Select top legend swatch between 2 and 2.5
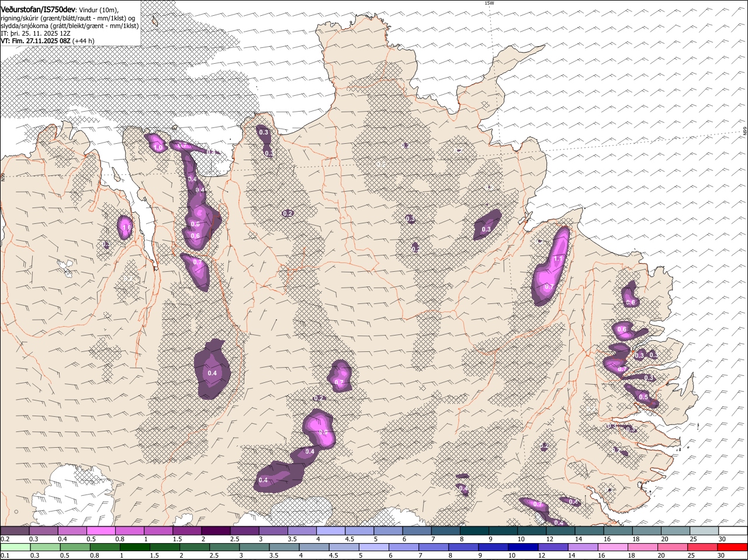 216,530
